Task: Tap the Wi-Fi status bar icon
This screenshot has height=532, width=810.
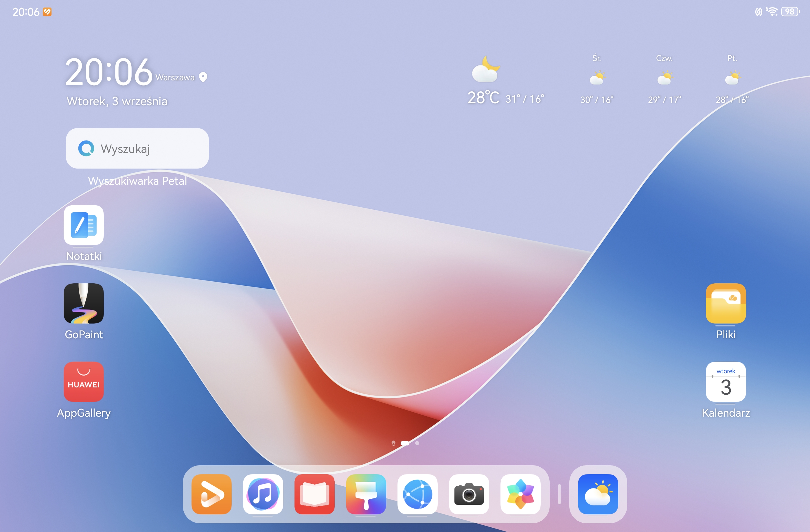Action: click(x=772, y=12)
